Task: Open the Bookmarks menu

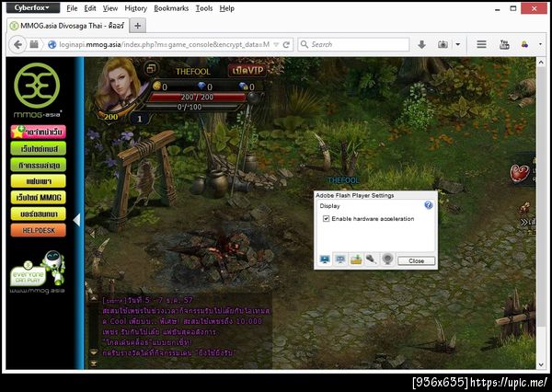Action: (x=171, y=8)
